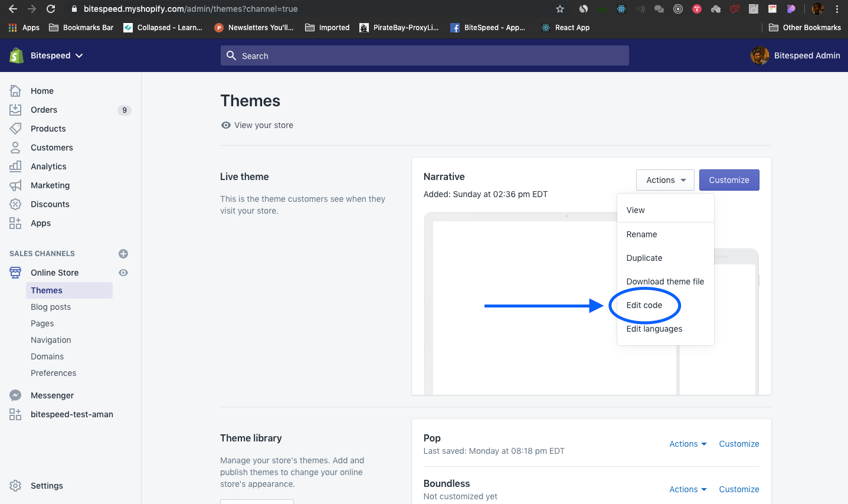The height and width of the screenshot is (504, 848).
Task: Click the Shopify search field
Action: coord(425,55)
